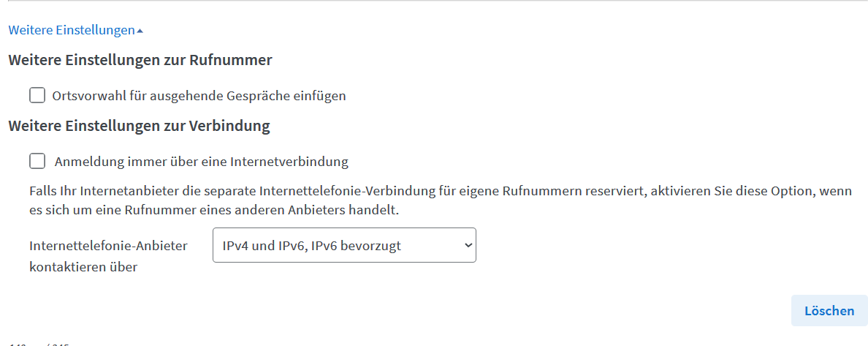Click the Ortsvorwahl für ausgehende Gespräche einfügen label
Screen dimensions: 868x346
199,96
